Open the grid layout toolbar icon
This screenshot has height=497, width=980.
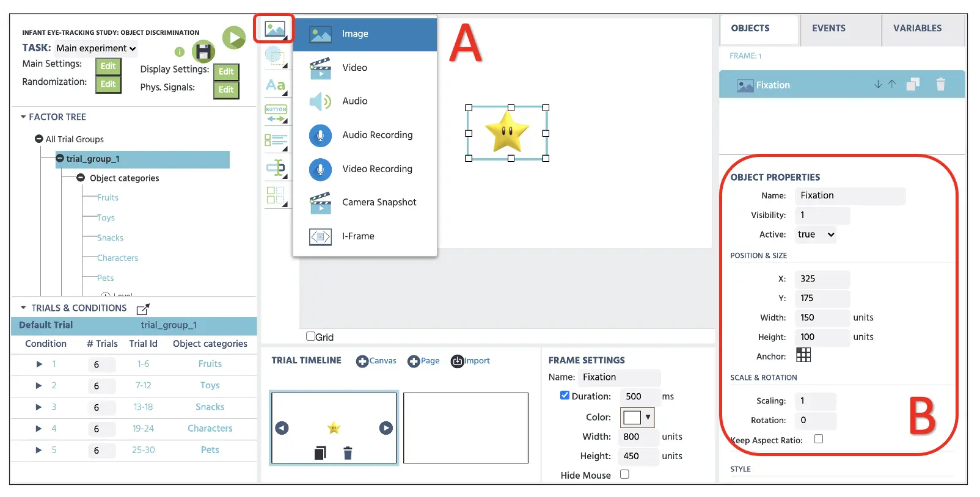[276, 196]
